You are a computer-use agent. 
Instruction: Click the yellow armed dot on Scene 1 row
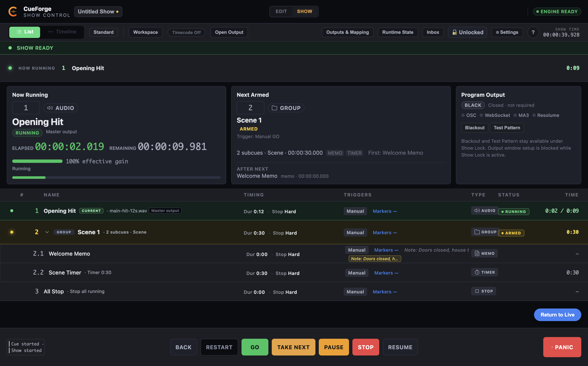point(12,232)
